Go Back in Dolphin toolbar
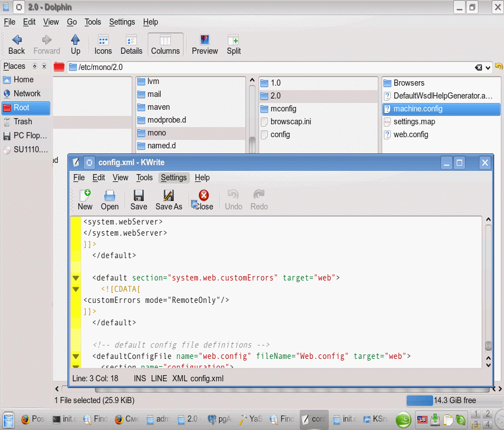This screenshot has height=430, width=504. (x=16, y=45)
